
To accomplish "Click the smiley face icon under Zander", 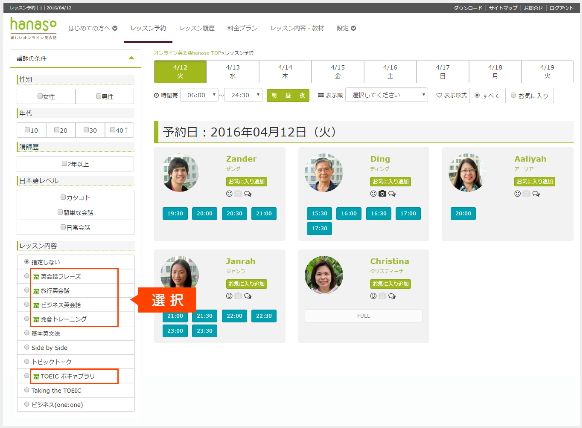I will tap(229, 193).
